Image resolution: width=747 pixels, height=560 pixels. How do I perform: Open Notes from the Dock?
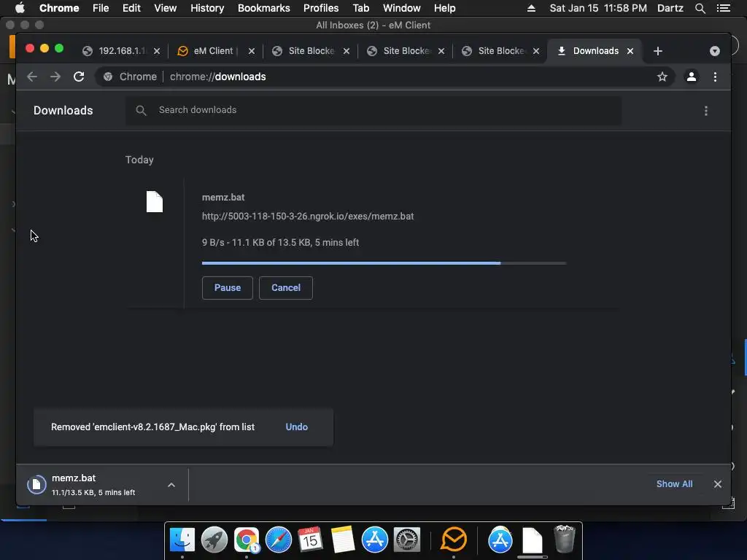(x=343, y=540)
